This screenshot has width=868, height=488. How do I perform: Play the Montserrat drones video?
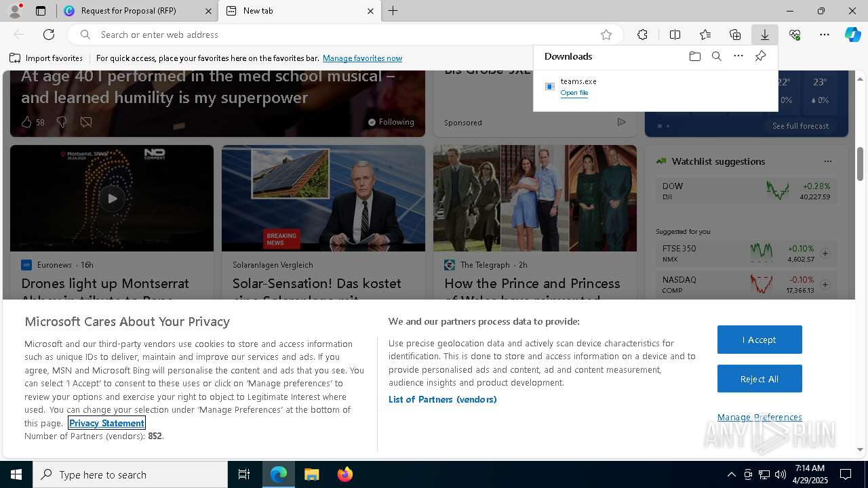112,199
